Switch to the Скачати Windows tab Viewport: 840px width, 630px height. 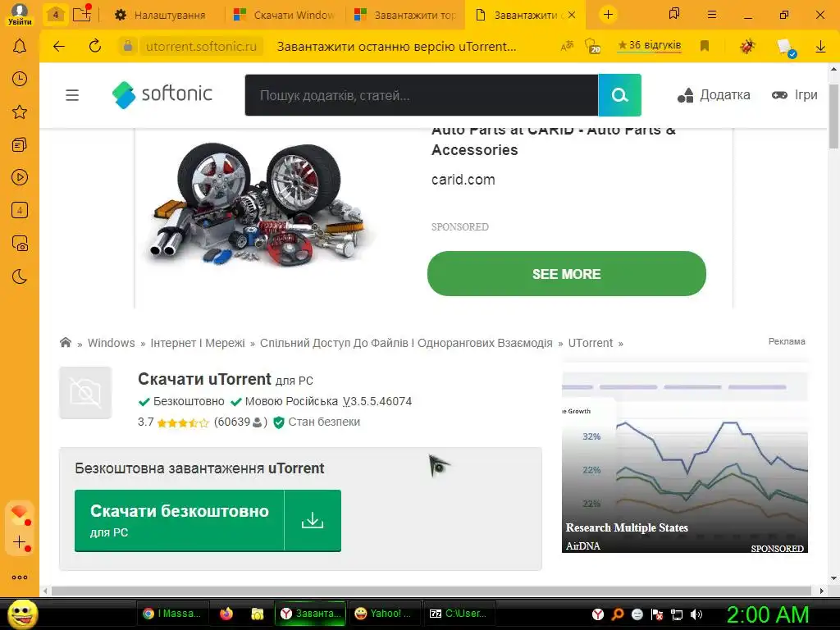click(x=285, y=15)
